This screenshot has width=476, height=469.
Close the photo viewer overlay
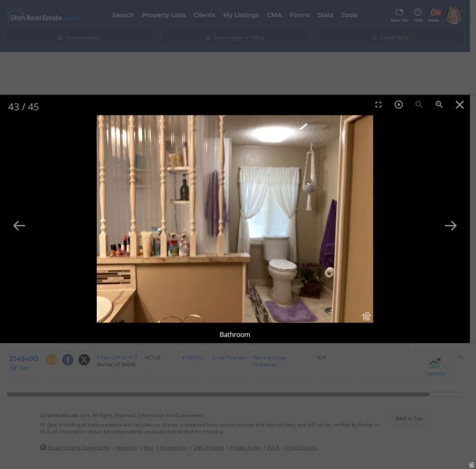tap(459, 104)
